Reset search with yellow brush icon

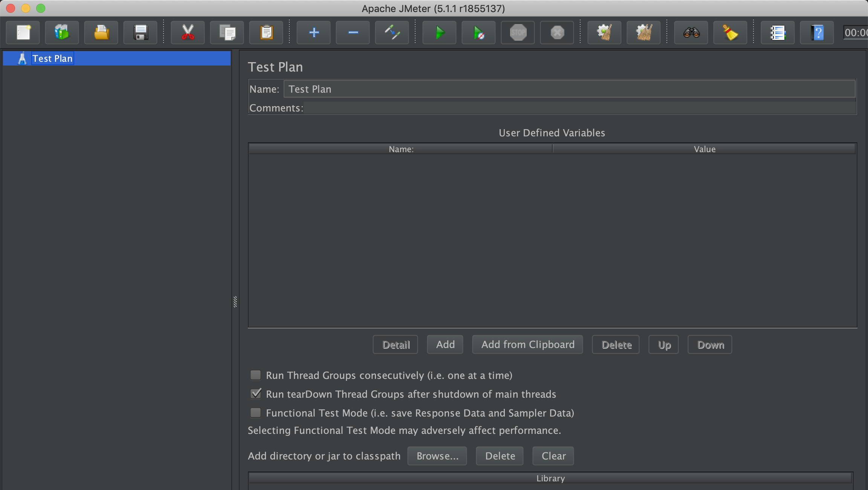click(x=730, y=33)
